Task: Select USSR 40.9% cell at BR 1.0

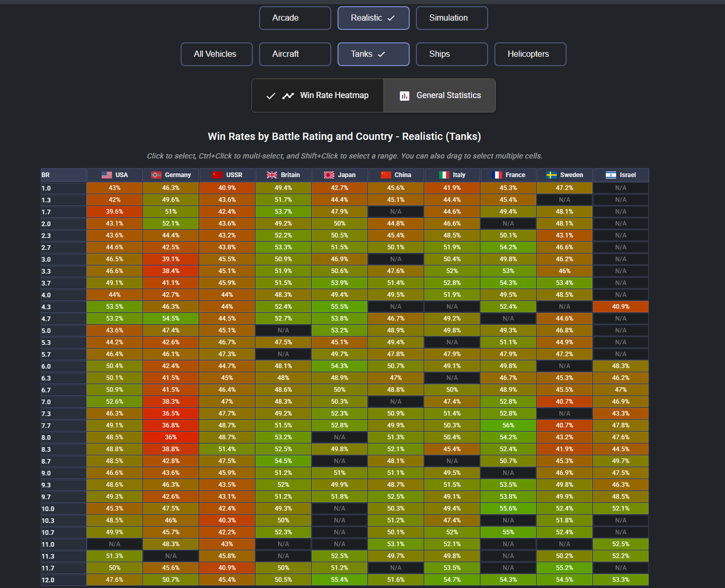Action: pyautogui.click(x=227, y=188)
